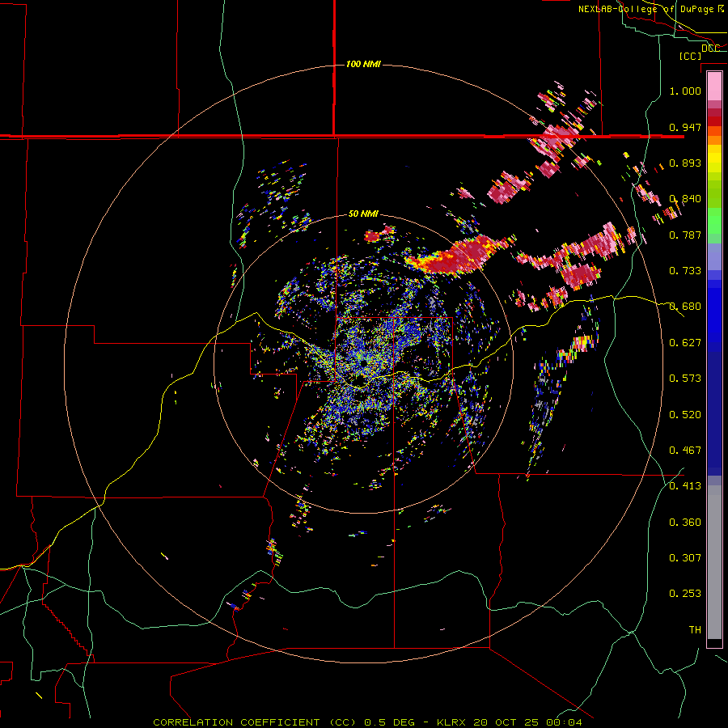Screen dimensions: 728x728
Task: Click the 0.307 legend value
Action: click(685, 558)
